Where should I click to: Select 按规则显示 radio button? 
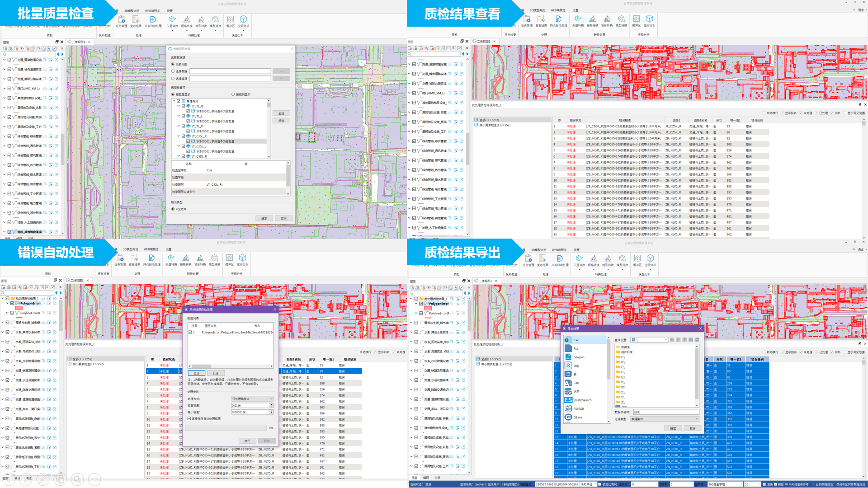pyautogui.click(x=233, y=94)
